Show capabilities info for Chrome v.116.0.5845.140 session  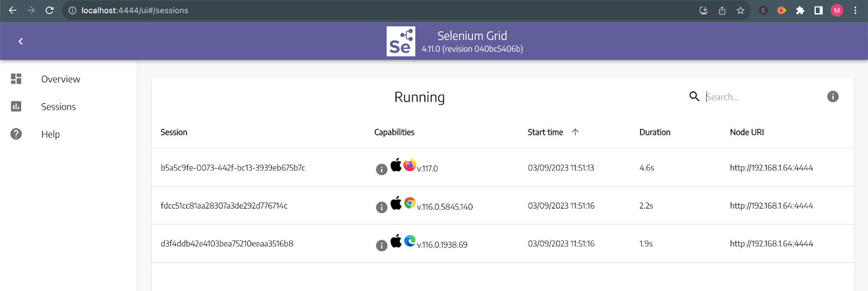tap(382, 207)
